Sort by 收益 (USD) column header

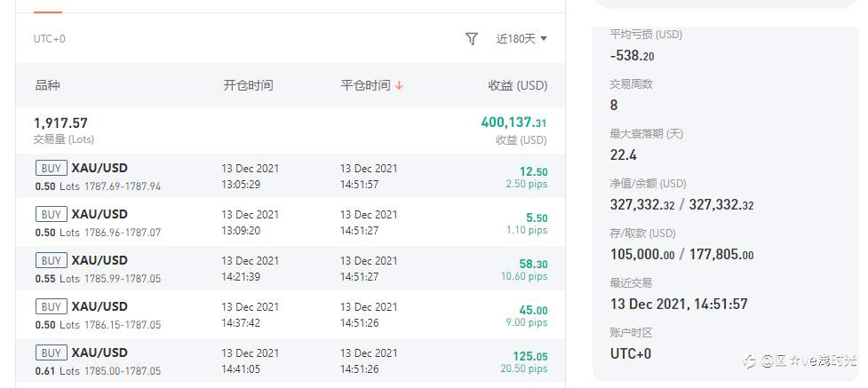click(518, 85)
